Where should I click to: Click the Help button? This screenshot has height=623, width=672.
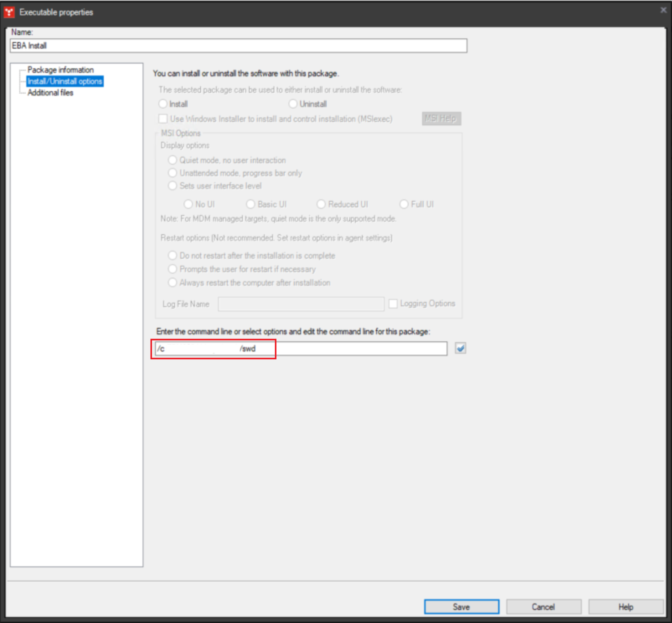pos(625,607)
